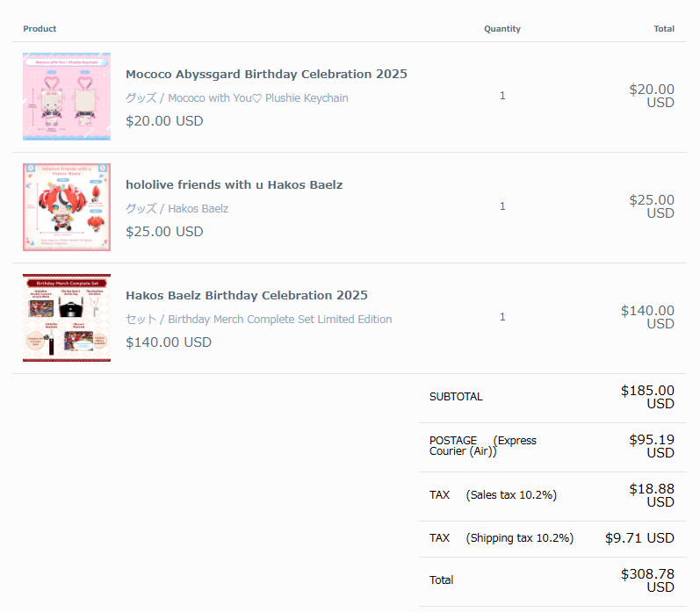Open the Mococo Plushie Keychain product thumbnail

(x=67, y=97)
